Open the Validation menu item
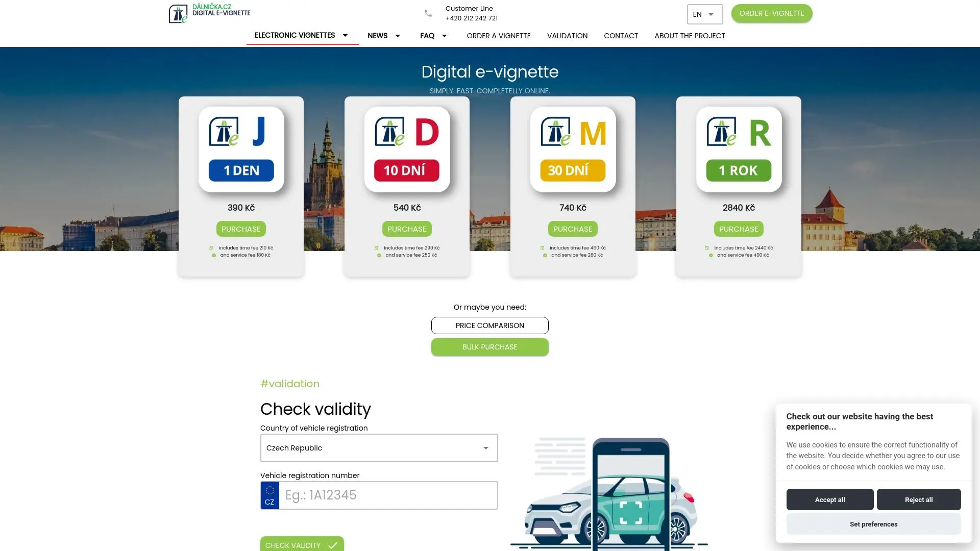The height and width of the screenshot is (551, 980). pos(567,36)
